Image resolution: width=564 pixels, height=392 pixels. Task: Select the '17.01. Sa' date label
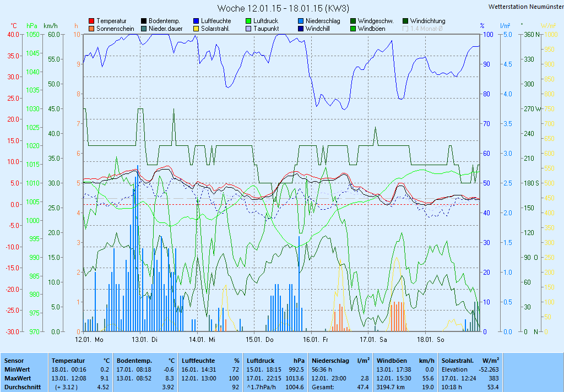373,340
